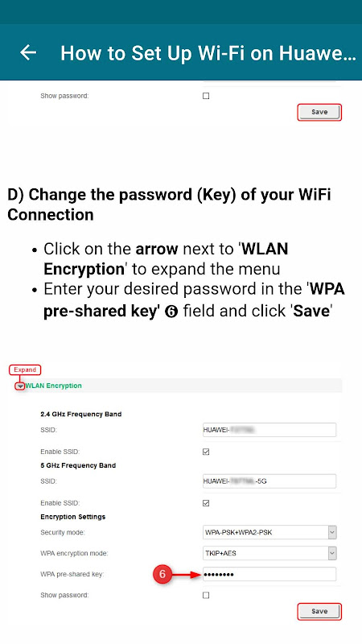
Task: Tap the 'Change the password (Key)' heading
Action: tap(169, 204)
